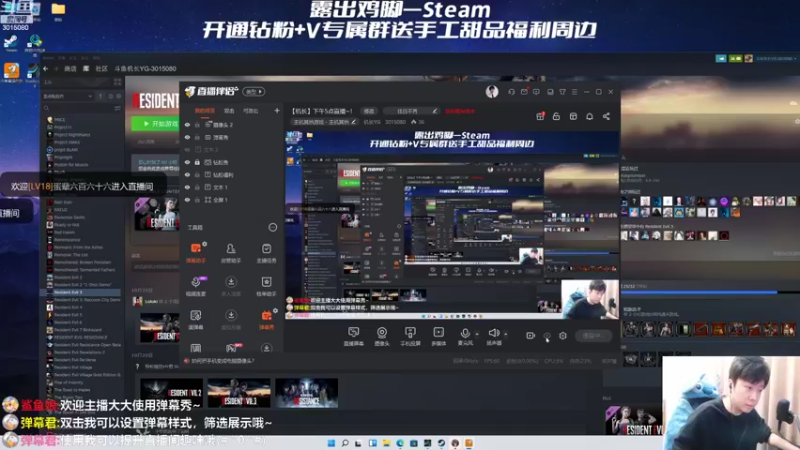800x450 pixels.
Task: Open the 弹幕助手 tool in the toolbox
Action: tap(196, 253)
